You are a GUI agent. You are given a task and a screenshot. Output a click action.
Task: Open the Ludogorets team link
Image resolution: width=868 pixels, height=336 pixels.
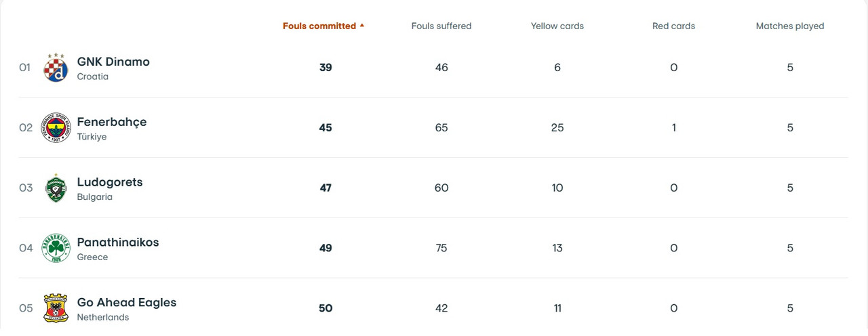pyautogui.click(x=110, y=182)
